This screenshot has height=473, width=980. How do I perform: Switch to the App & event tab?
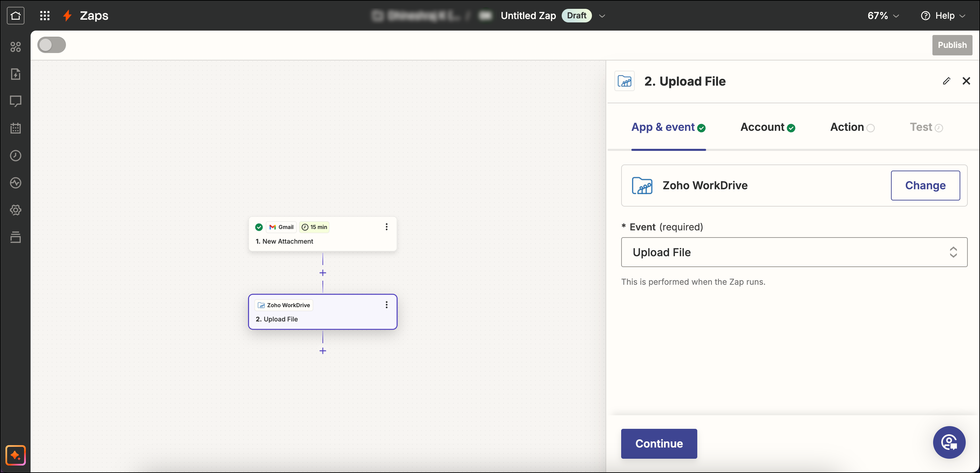tap(668, 127)
